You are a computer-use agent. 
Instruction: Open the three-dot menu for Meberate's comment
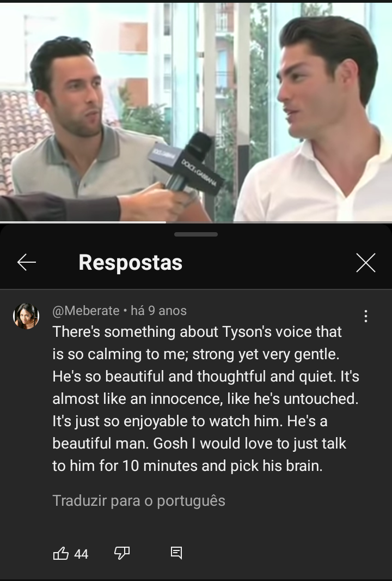366,316
